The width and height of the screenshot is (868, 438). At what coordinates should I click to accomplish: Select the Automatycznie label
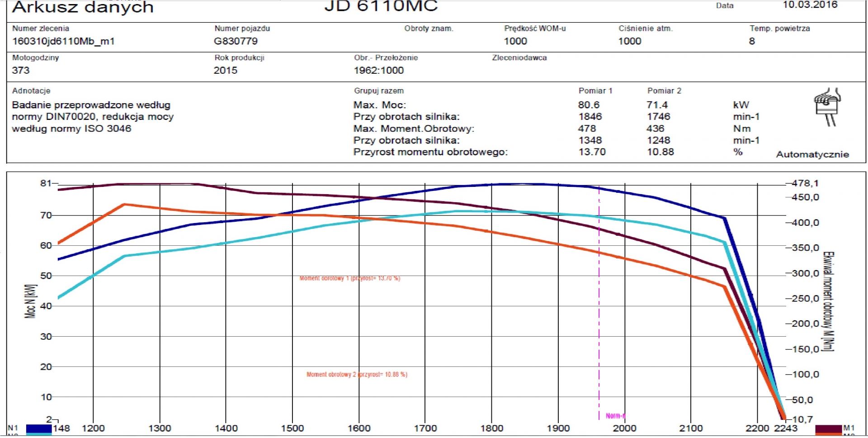[812, 154]
